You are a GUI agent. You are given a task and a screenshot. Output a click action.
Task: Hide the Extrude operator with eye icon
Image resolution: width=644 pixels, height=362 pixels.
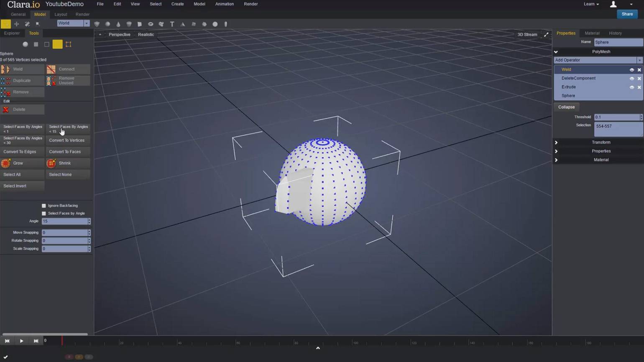[x=631, y=87]
